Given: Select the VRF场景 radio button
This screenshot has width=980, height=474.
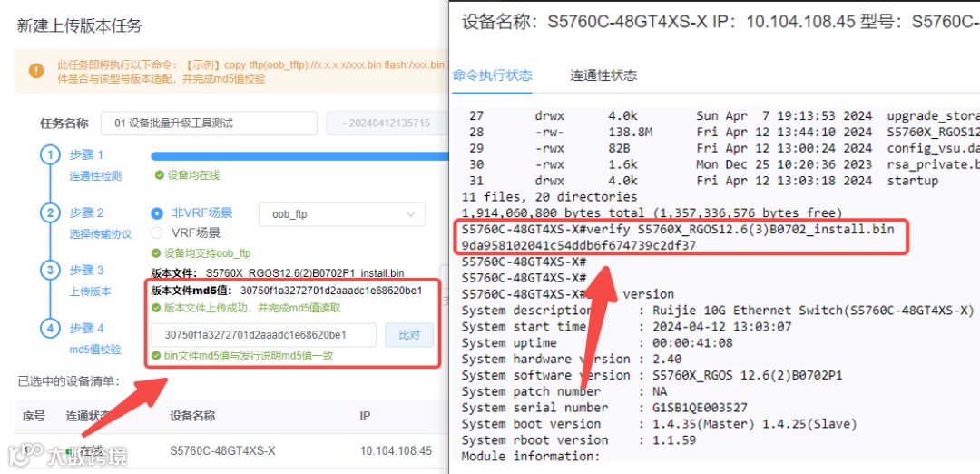Looking at the screenshot, I should tap(157, 233).
